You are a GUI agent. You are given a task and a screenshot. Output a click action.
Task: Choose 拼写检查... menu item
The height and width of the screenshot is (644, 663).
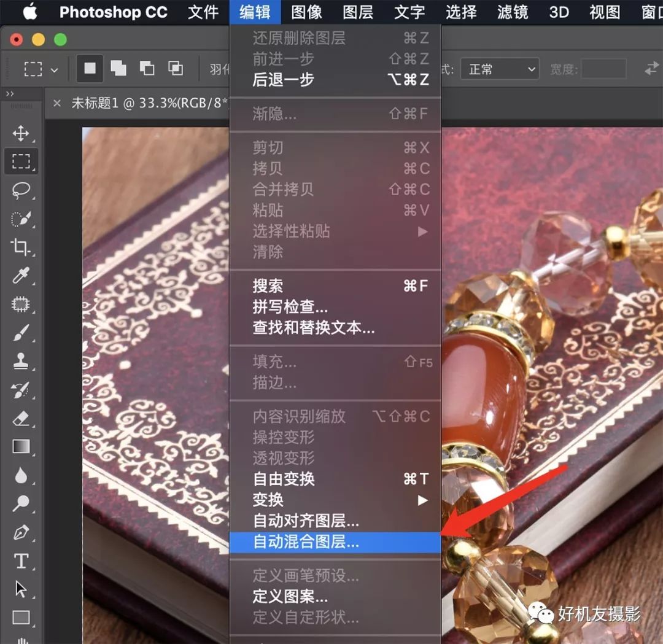[x=335, y=307]
